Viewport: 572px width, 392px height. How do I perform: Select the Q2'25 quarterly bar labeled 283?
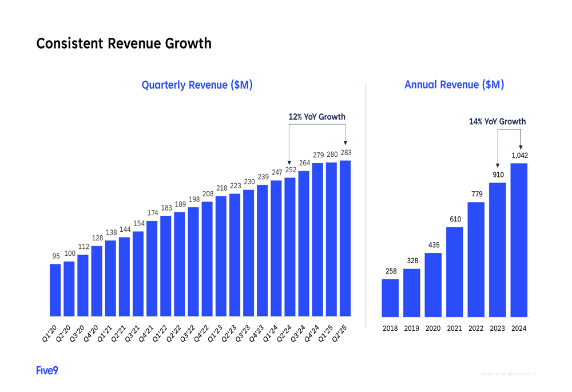[x=345, y=237]
